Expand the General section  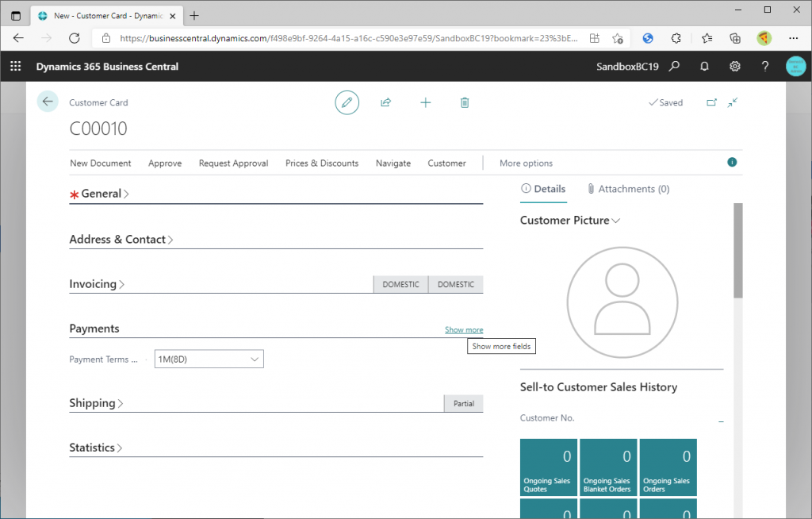pyautogui.click(x=105, y=194)
